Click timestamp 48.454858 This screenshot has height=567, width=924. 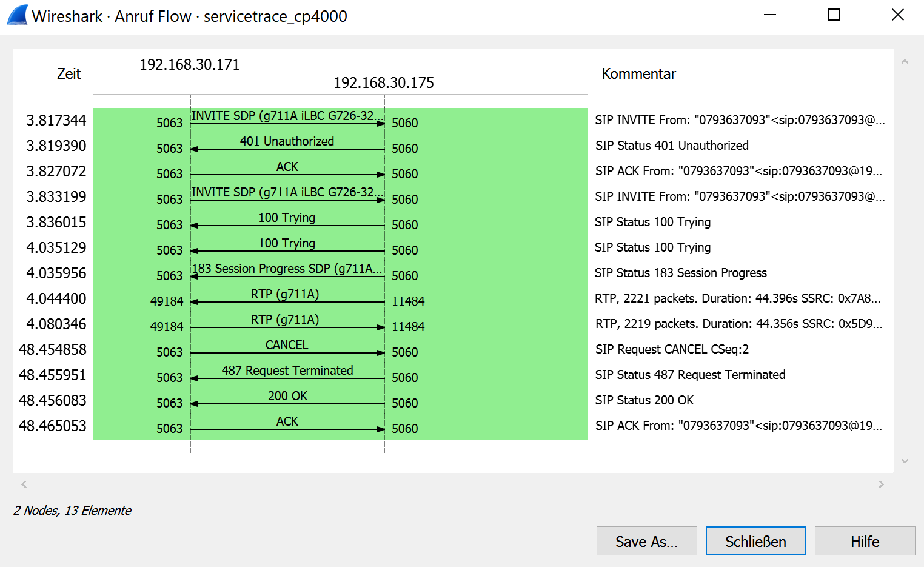click(x=53, y=349)
